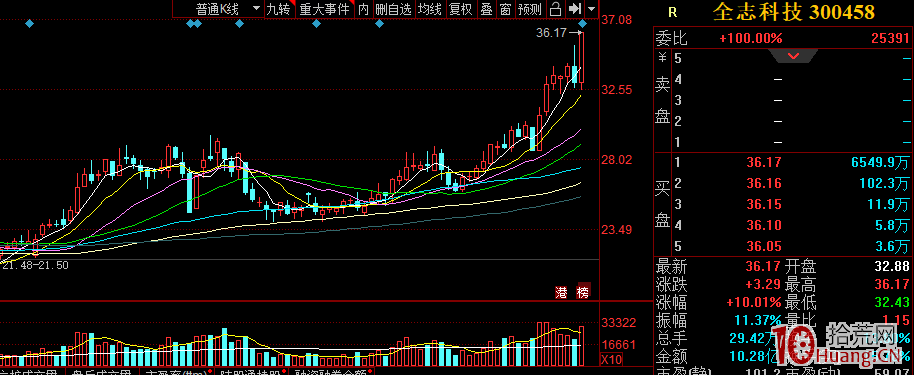
Task: Open the 榜 leaderboard badge
Action: point(583,292)
